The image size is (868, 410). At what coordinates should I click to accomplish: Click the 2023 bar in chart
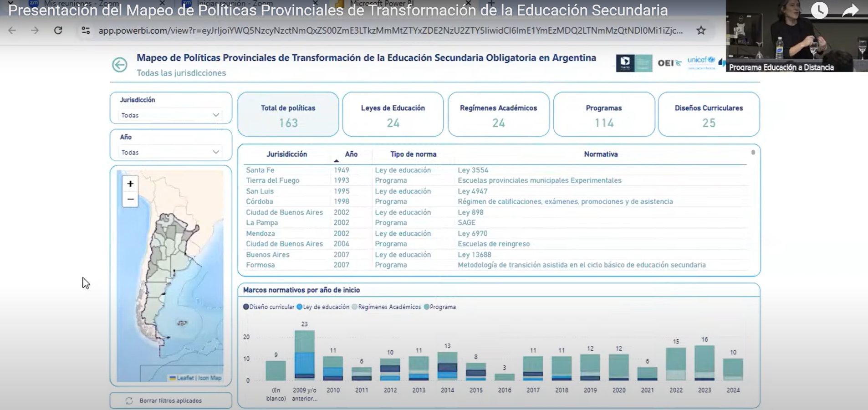pos(705,363)
